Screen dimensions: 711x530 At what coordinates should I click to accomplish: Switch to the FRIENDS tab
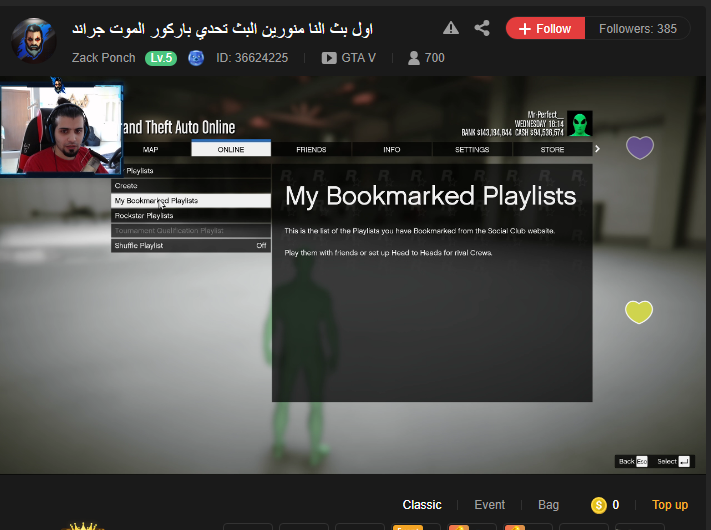coord(311,149)
